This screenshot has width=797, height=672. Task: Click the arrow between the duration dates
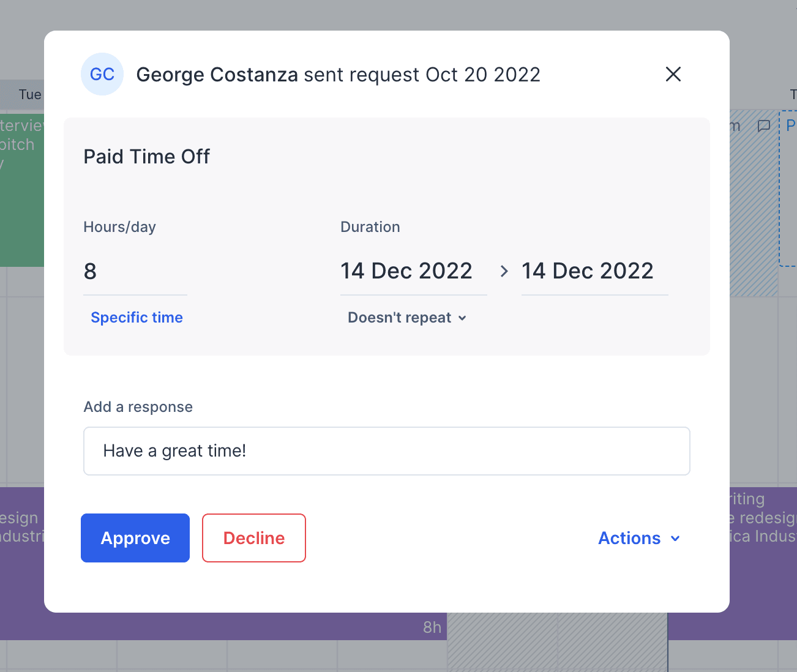point(504,271)
